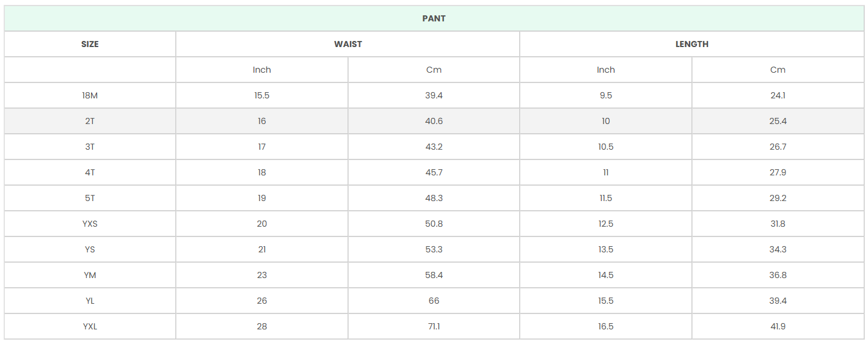Image resolution: width=868 pixels, height=341 pixels.
Task: Click the YXL size cell
Action: (x=90, y=326)
